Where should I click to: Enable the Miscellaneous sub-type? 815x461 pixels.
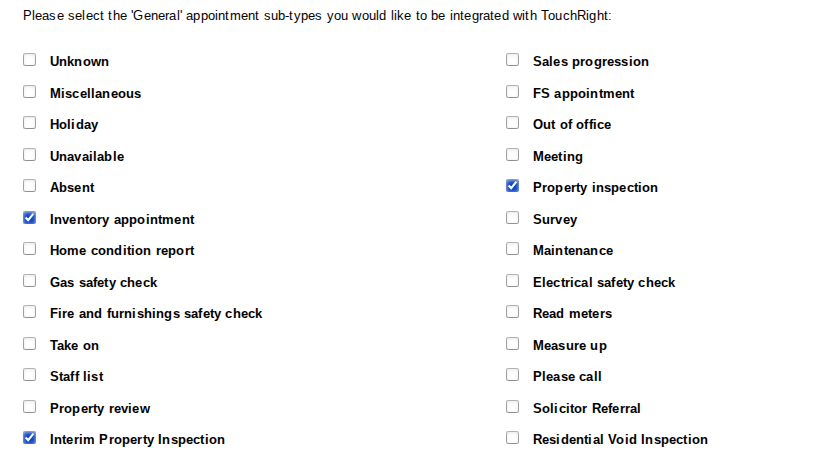pyautogui.click(x=29, y=92)
